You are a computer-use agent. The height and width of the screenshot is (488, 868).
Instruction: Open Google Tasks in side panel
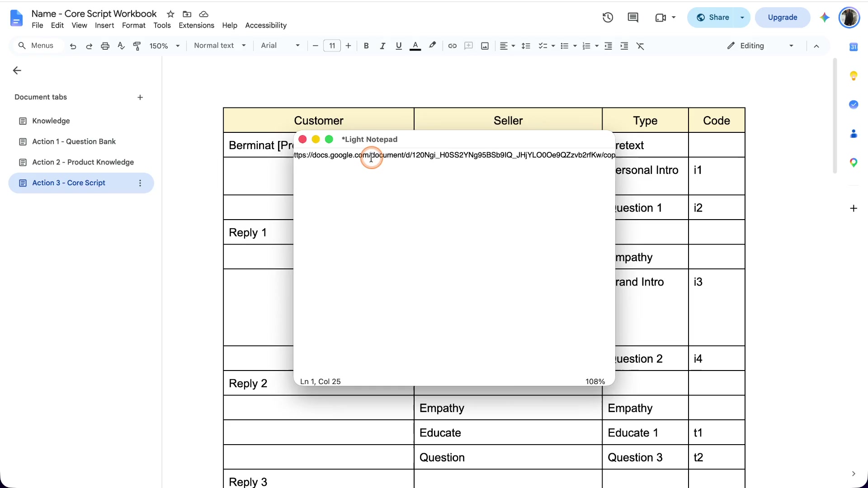tap(854, 104)
